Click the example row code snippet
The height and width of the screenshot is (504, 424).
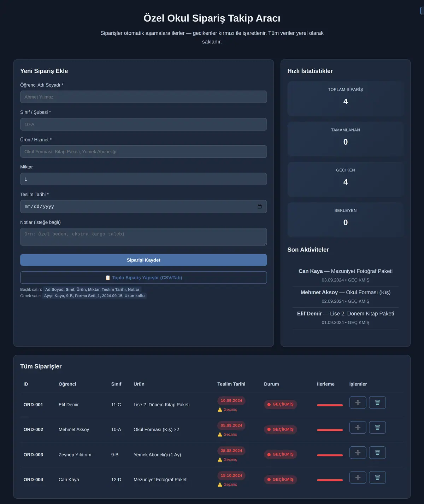(x=94, y=296)
